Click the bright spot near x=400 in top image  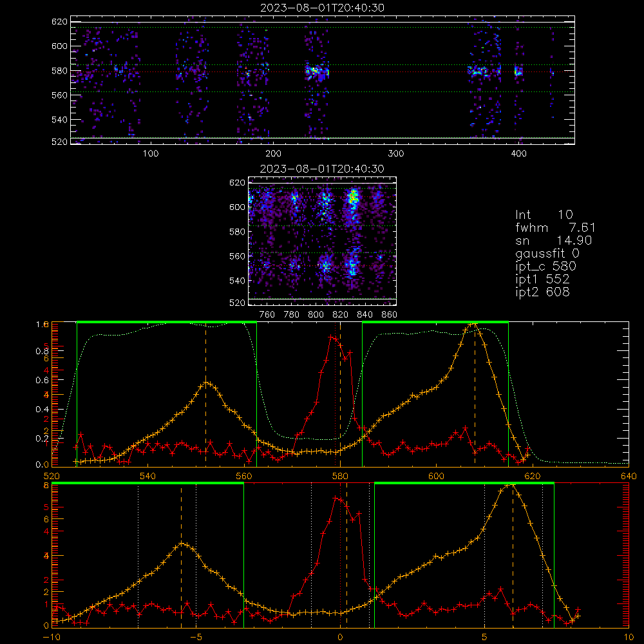[x=518, y=71]
